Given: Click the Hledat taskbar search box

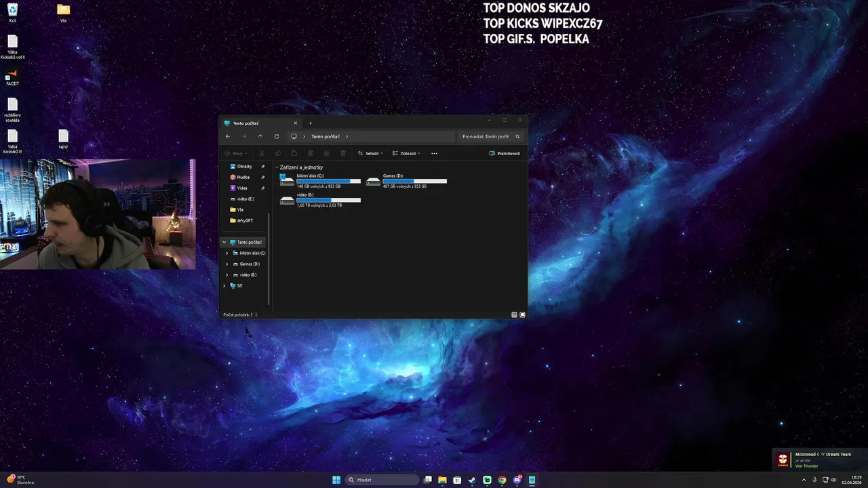Looking at the screenshot, I should click(382, 480).
